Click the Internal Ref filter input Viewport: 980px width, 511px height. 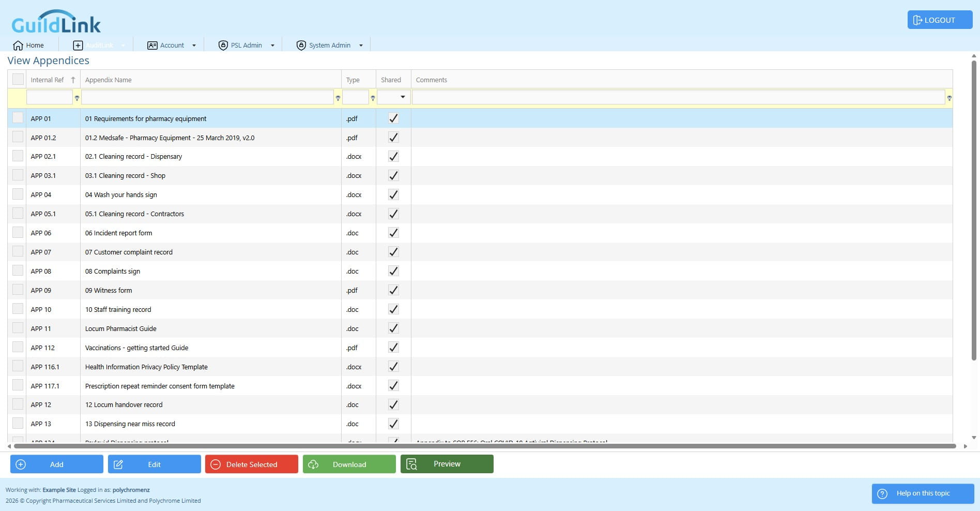(x=50, y=97)
